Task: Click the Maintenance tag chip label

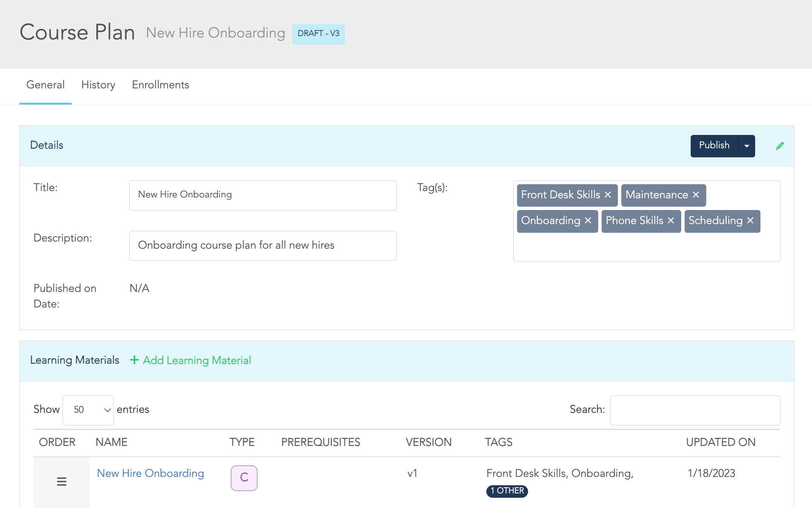Action: click(657, 195)
